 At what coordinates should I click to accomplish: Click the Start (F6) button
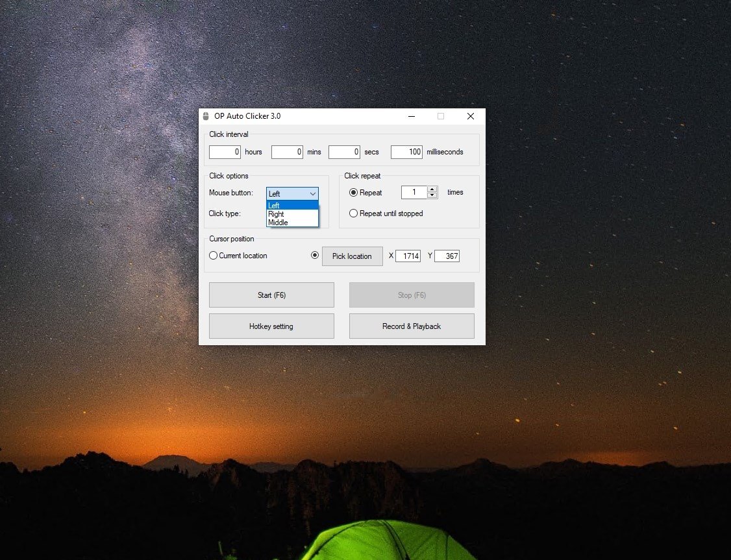coord(271,295)
